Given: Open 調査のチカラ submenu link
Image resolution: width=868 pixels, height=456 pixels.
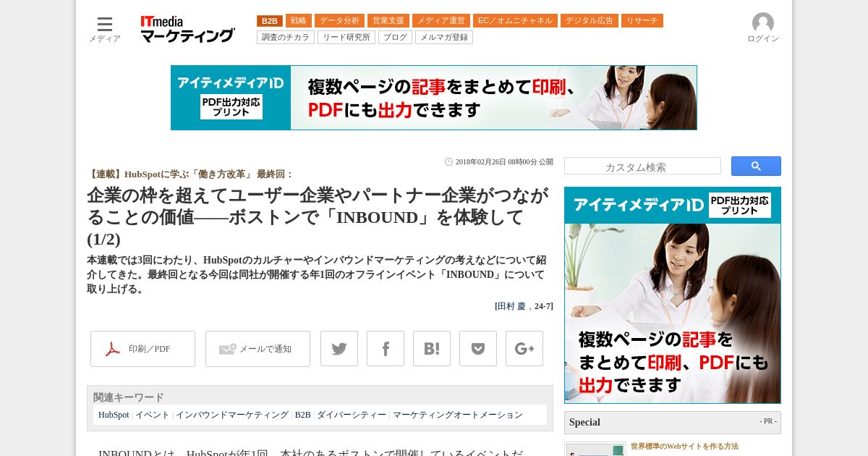Looking at the screenshot, I should point(286,37).
